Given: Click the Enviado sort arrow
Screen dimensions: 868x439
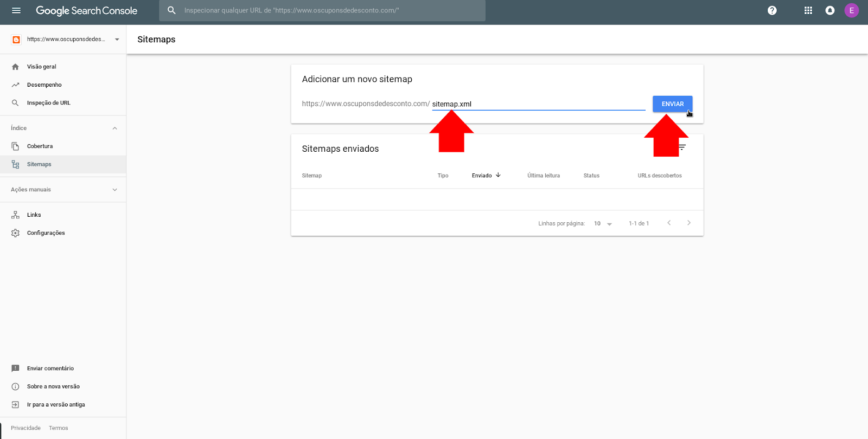Looking at the screenshot, I should point(498,175).
